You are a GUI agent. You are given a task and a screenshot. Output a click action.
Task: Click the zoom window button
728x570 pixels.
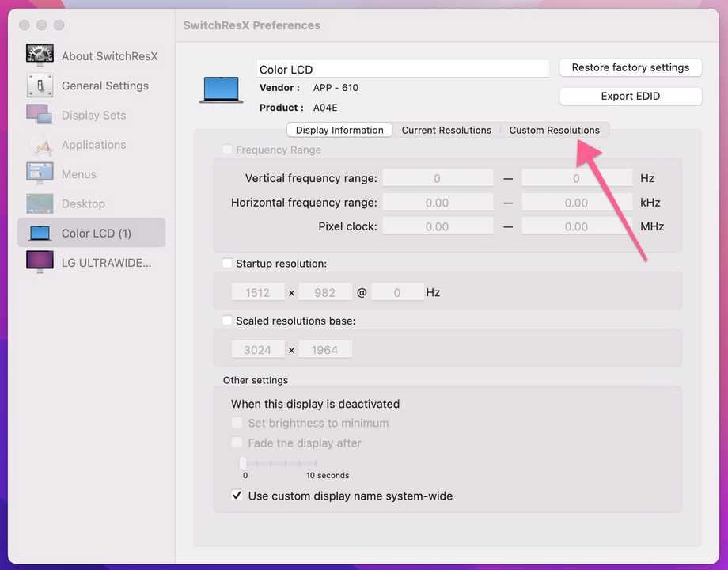59,25
